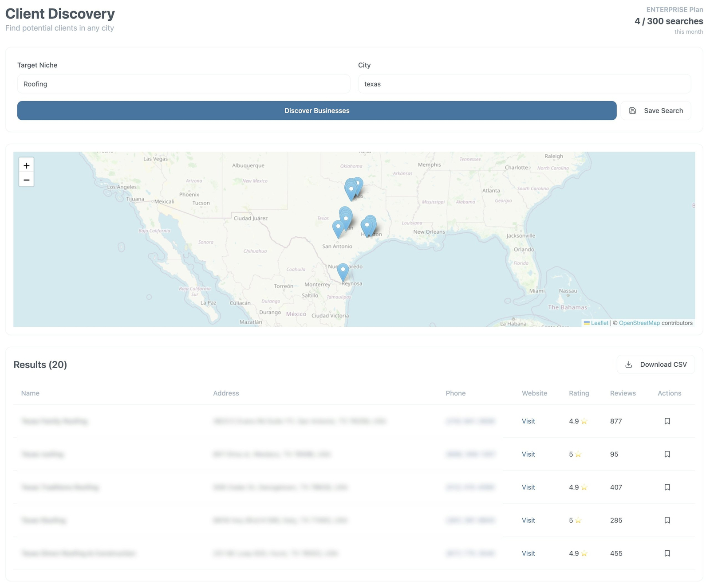The image size is (710, 588).
Task: Click Discover Businesses button
Action: point(317,111)
